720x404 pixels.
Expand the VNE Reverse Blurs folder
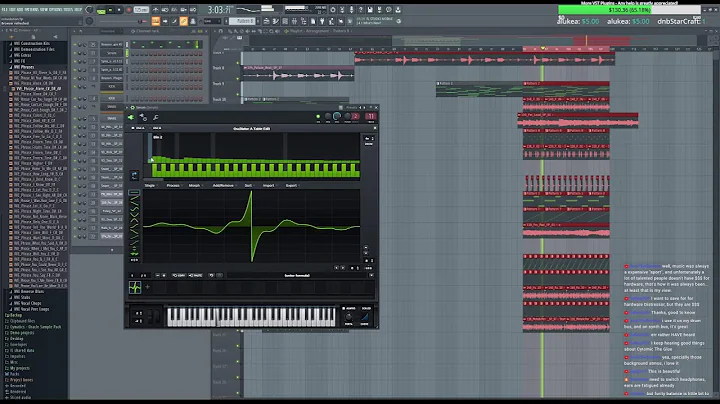click(28, 292)
